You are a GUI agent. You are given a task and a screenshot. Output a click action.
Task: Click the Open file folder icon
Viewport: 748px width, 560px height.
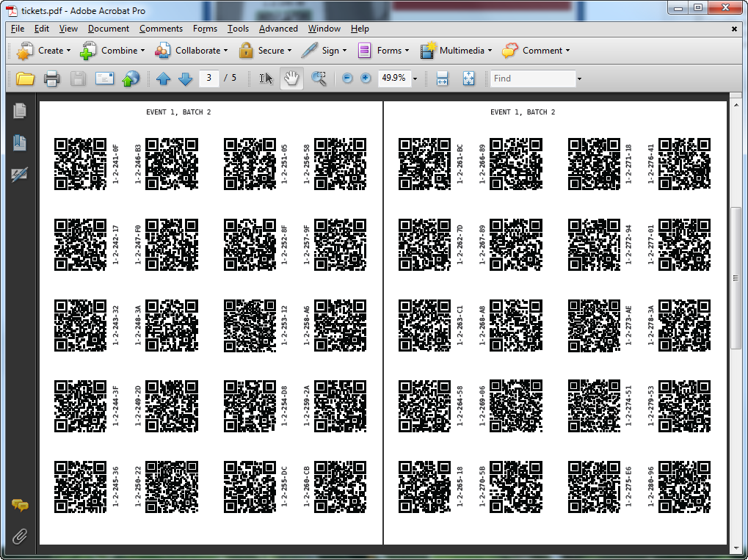(x=26, y=79)
